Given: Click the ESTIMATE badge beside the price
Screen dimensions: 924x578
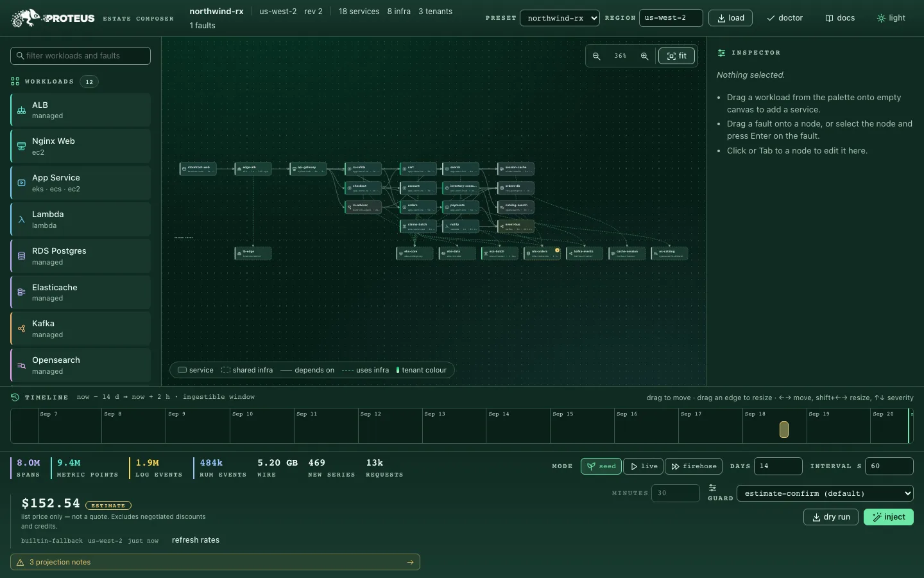Looking at the screenshot, I should click(108, 505).
